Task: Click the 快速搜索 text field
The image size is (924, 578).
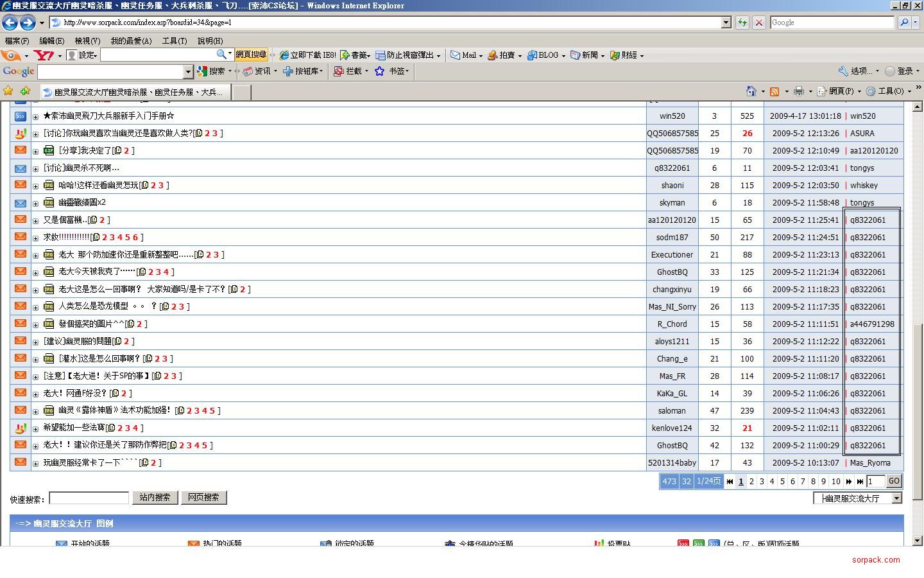Action: [89, 498]
